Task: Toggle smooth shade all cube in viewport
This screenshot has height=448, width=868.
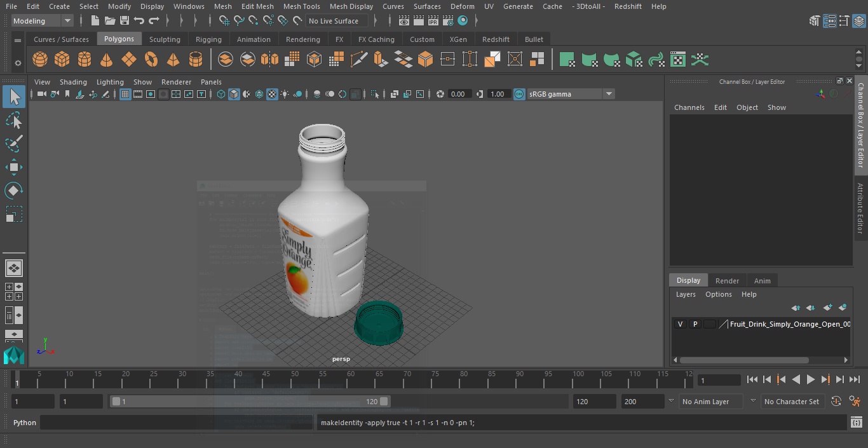Action: pos(234,94)
